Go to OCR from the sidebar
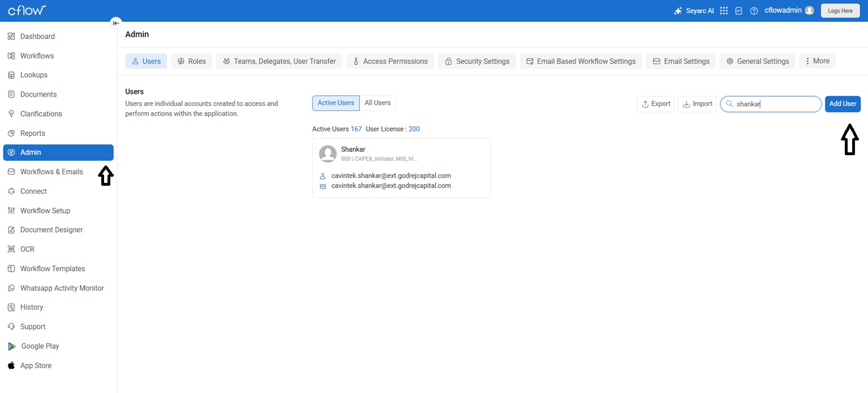This screenshot has height=393, width=868. pos(27,249)
